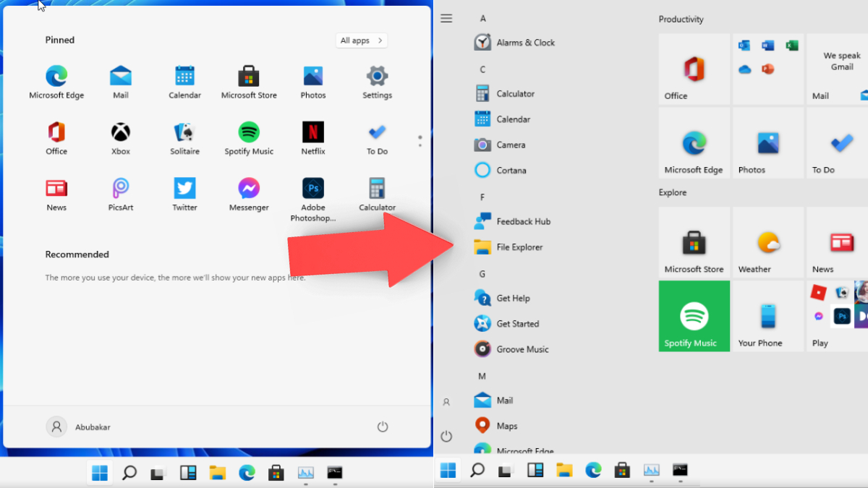Open Task View from the taskbar
The width and height of the screenshot is (868, 488).
coord(158,473)
